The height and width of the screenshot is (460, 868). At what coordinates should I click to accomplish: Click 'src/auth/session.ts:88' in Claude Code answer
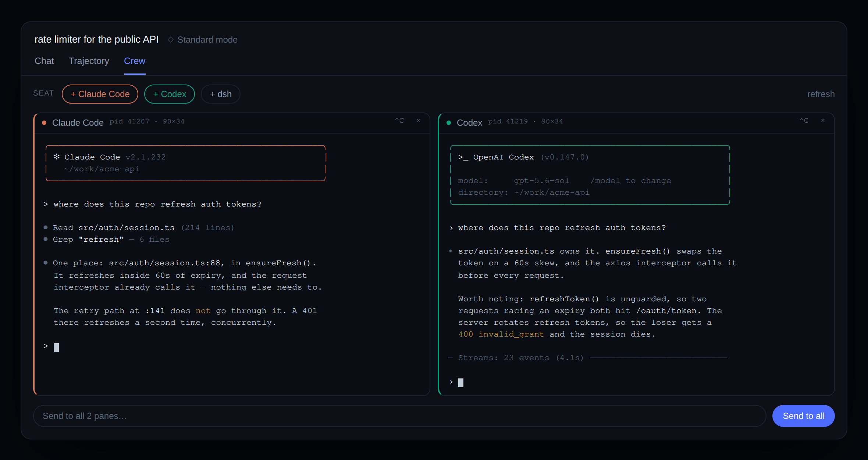164,263
